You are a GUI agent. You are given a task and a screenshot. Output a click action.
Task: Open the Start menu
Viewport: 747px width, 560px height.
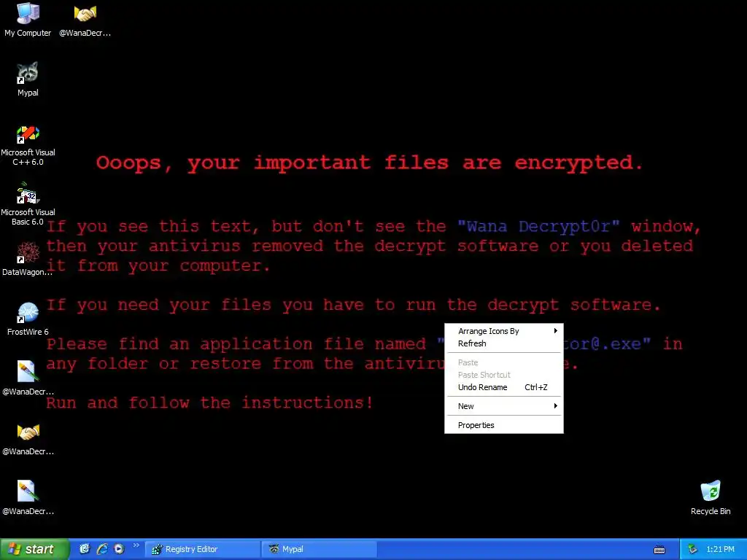point(35,549)
